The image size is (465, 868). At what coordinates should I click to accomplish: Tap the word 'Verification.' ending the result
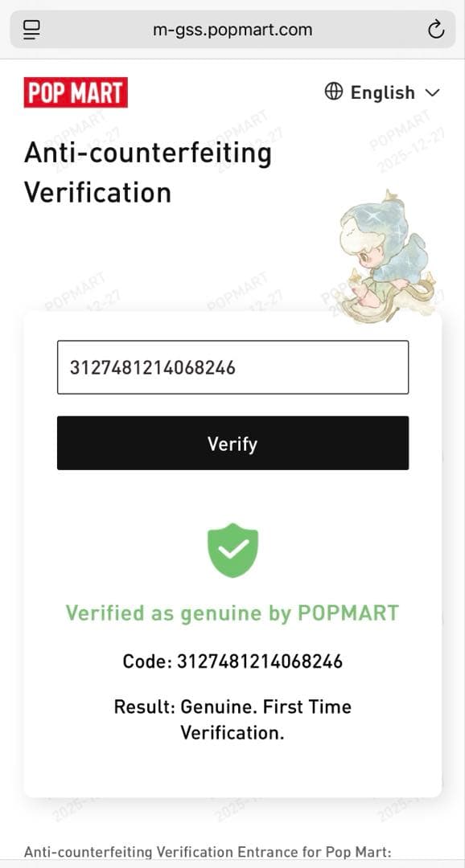[232, 733]
